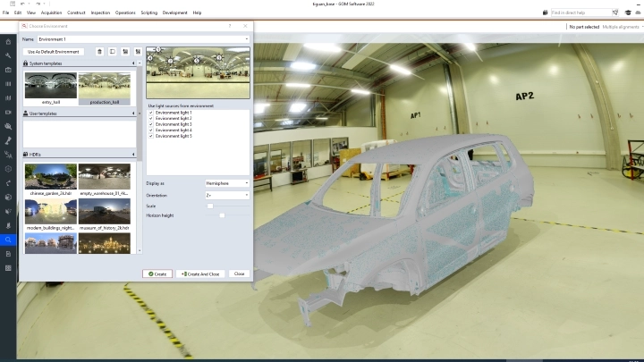
Task: Disable Environment light 5
Action: pos(150,136)
